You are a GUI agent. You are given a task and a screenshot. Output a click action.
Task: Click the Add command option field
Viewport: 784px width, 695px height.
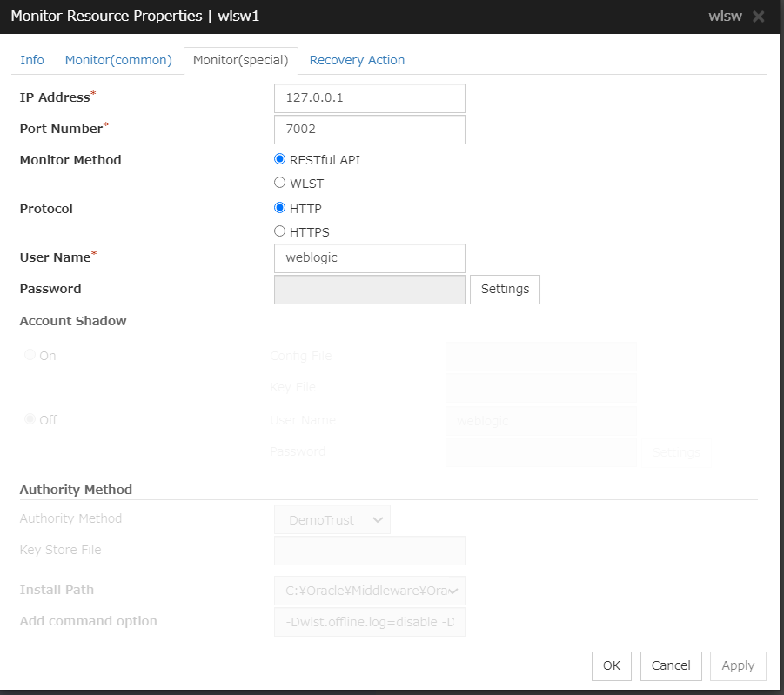coord(369,622)
